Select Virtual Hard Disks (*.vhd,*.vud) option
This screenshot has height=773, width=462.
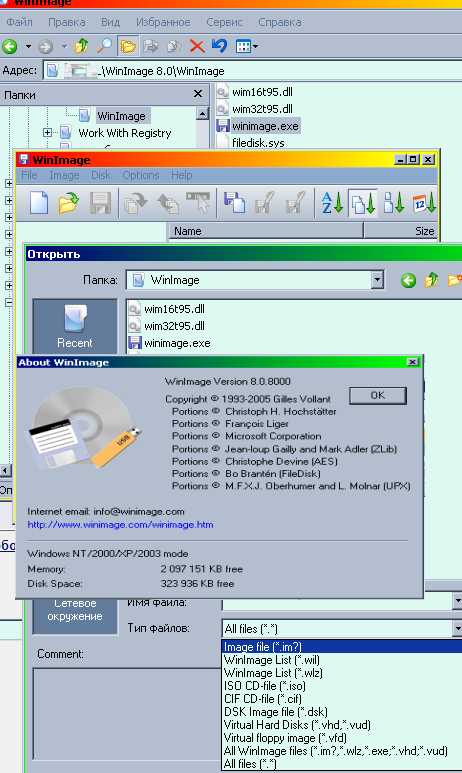coord(342,725)
